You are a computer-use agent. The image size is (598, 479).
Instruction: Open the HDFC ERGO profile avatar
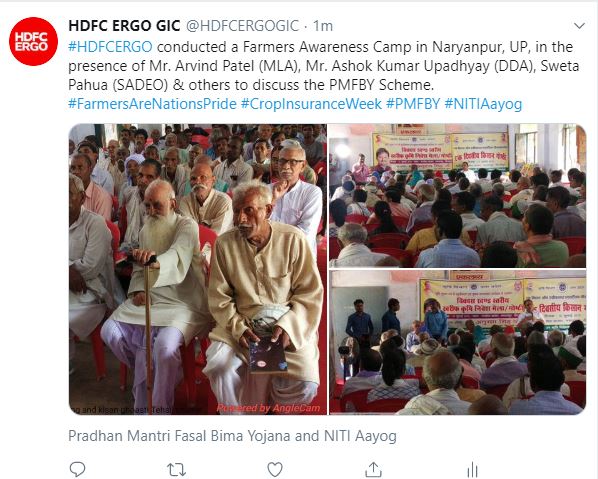click(33, 41)
